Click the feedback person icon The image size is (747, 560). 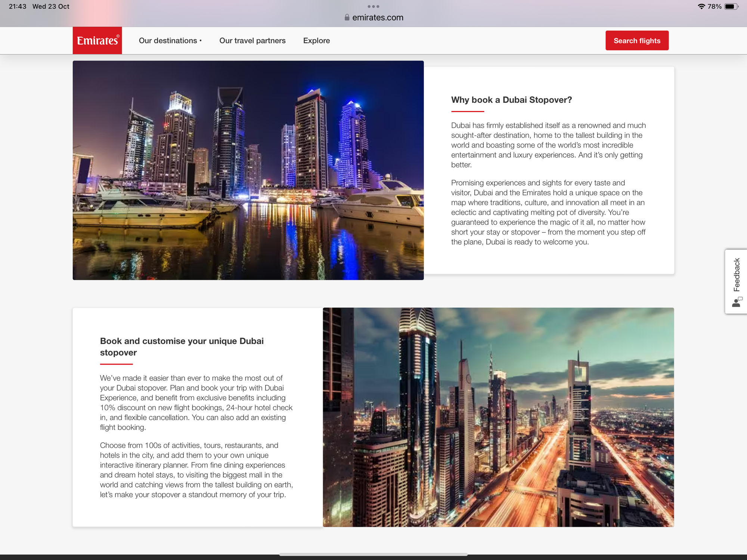[x=737, y=302]
